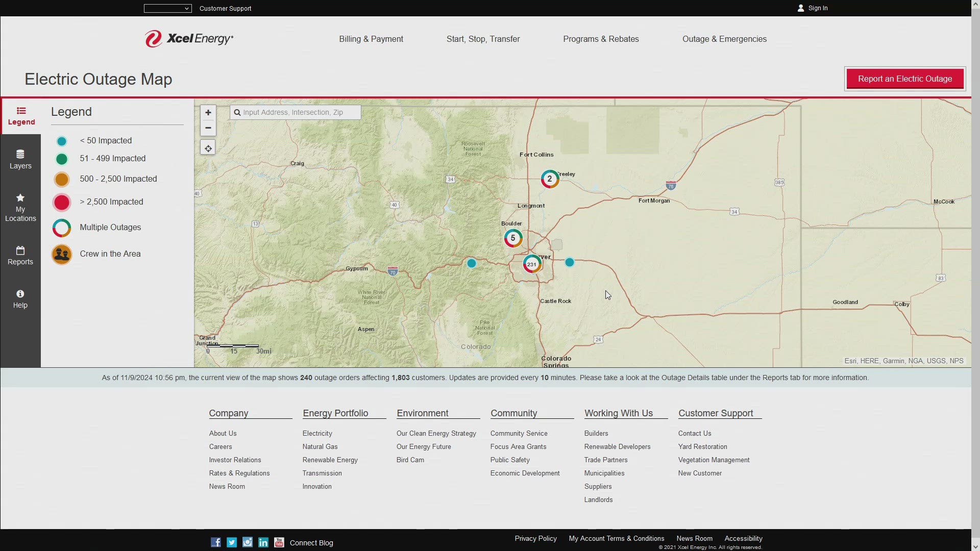This screenshot has width=980, height=551.
Task: Open My Account Terms & Conditions link
Action: pos(617,539)
